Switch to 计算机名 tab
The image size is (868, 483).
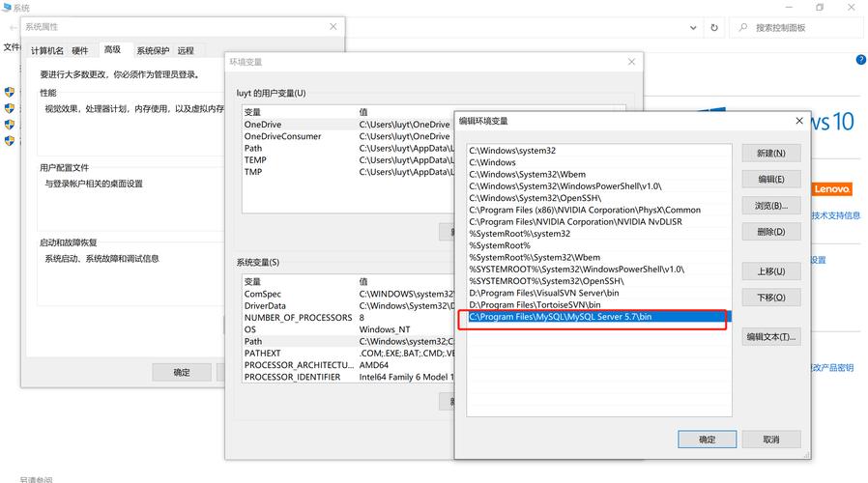click(x=47, y=50)
